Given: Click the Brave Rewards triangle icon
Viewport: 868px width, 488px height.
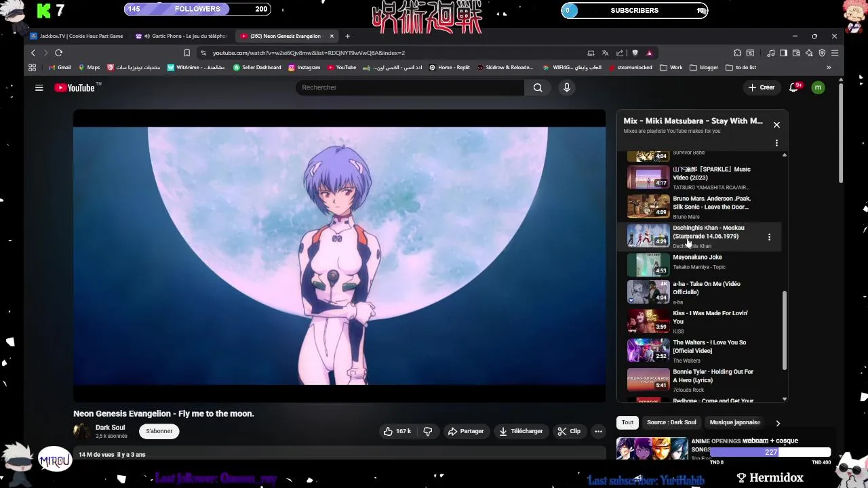Looking at the screenshot, I should coord(649,53).
